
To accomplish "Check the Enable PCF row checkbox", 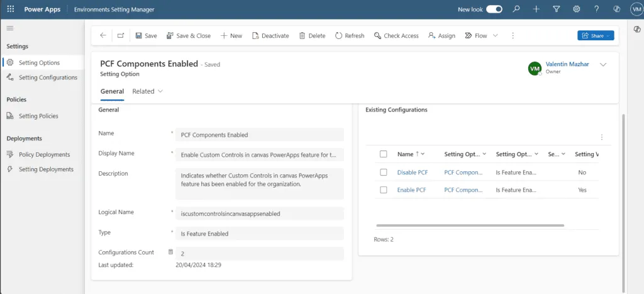I will click(383, 190).
